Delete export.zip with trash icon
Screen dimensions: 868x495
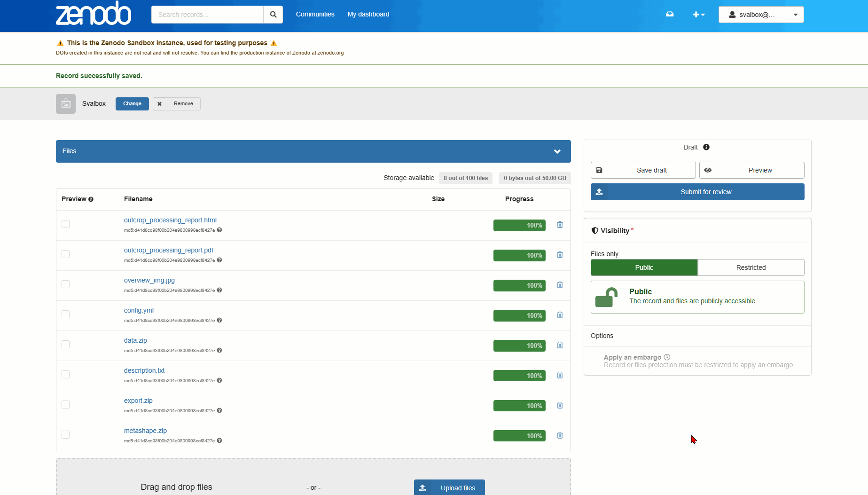560,405
